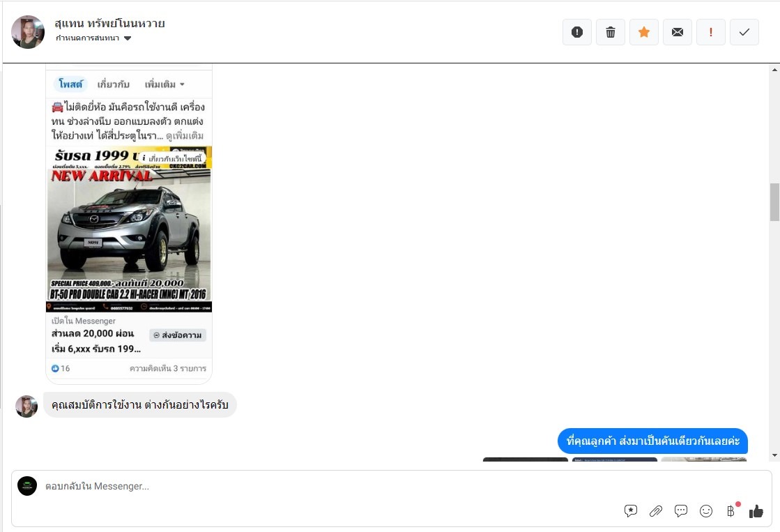
Task: Toggle the orange star follow-up icon
Action: pyautogui.click(x=643, y=32)
